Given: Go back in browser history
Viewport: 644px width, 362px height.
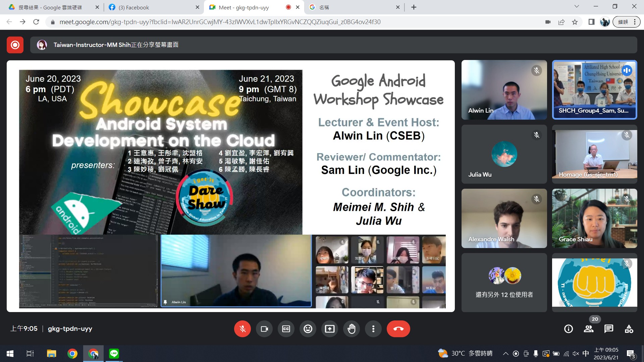Looking at the screenshot, I should (9, 22).
